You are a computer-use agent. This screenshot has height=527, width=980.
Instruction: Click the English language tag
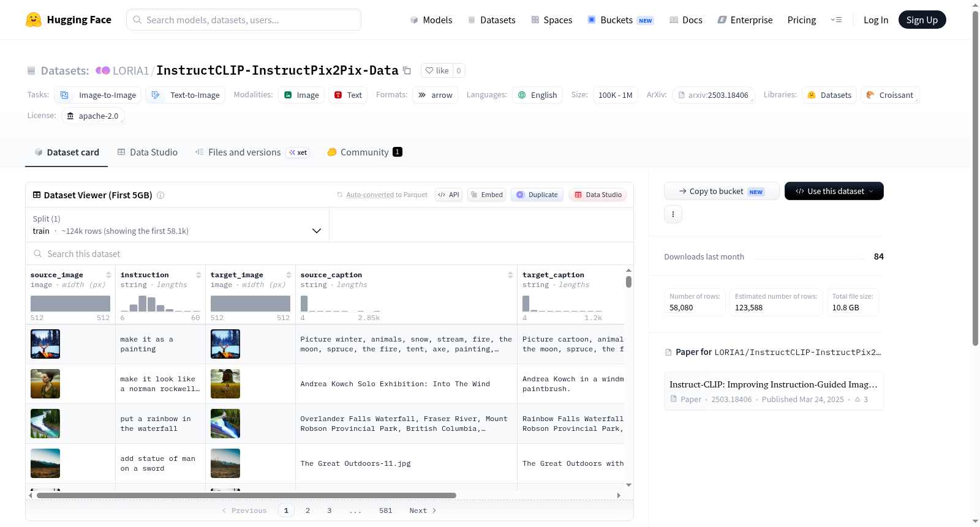click(537, 95)
